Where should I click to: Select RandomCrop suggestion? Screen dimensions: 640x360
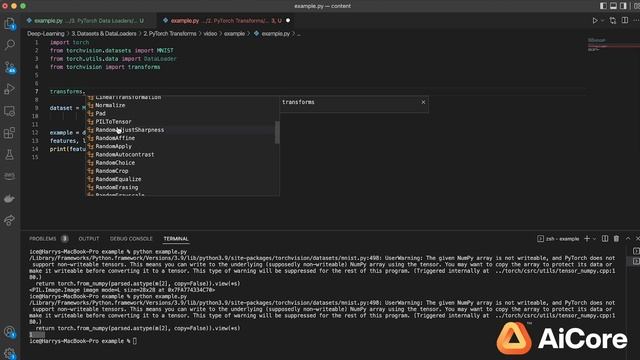(x=182, y=171)
